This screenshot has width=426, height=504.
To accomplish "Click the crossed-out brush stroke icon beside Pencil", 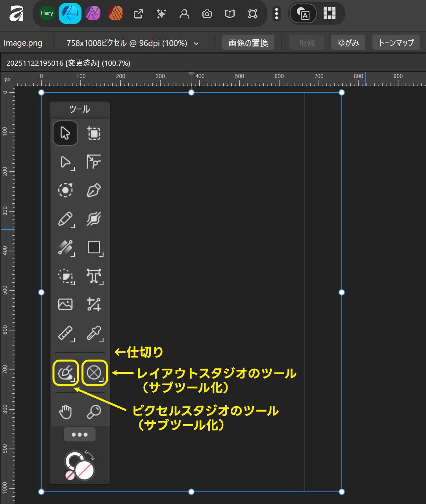I will pyautogui.click(x=94, y=219).
